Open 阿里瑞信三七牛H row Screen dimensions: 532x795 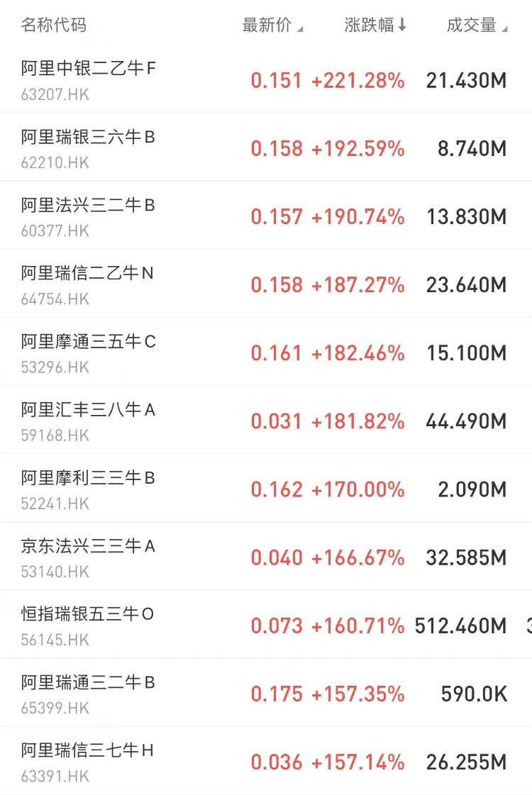tap(87, 750)
